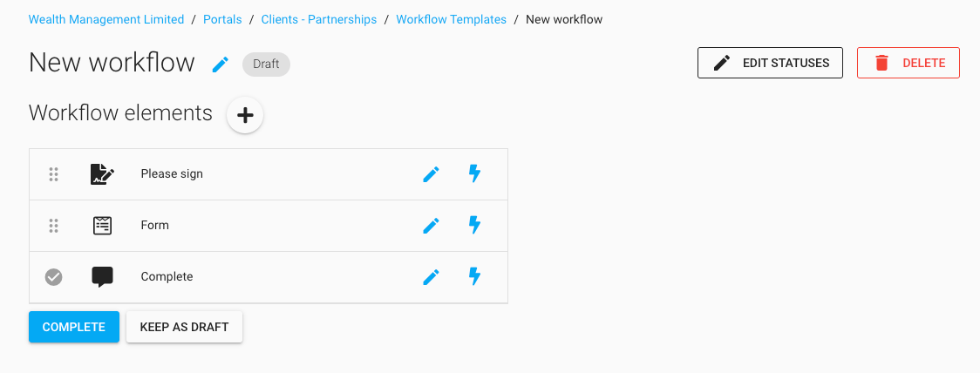Image resolution: width=980 pixels, height=373 pixels.
Task: Open Clients - Partnerships breadcrumb
Action: [x=319, y=19]
